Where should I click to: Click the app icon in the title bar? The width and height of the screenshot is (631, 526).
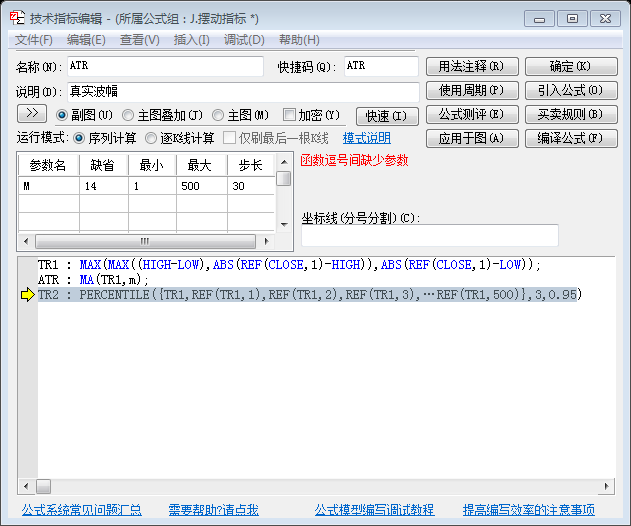(17, 18)
